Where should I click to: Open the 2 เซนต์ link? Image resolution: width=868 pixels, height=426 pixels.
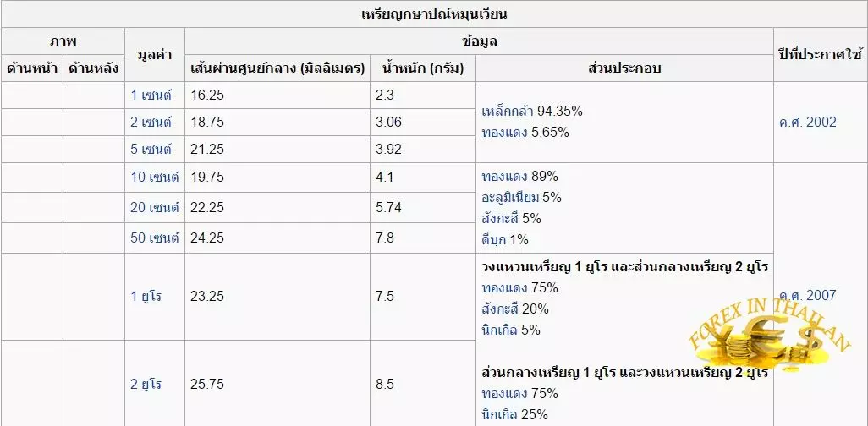[x=151, y=123]
